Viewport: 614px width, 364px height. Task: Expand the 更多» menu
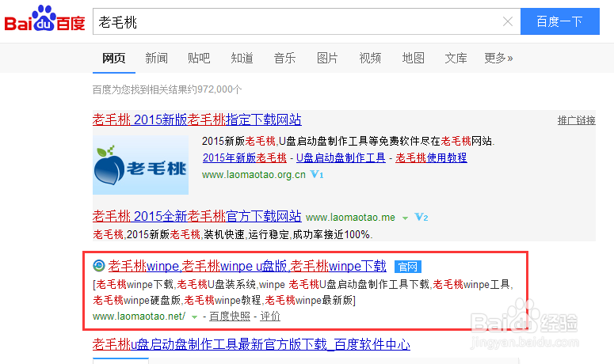pyautogui.click(x=498, y=59)
